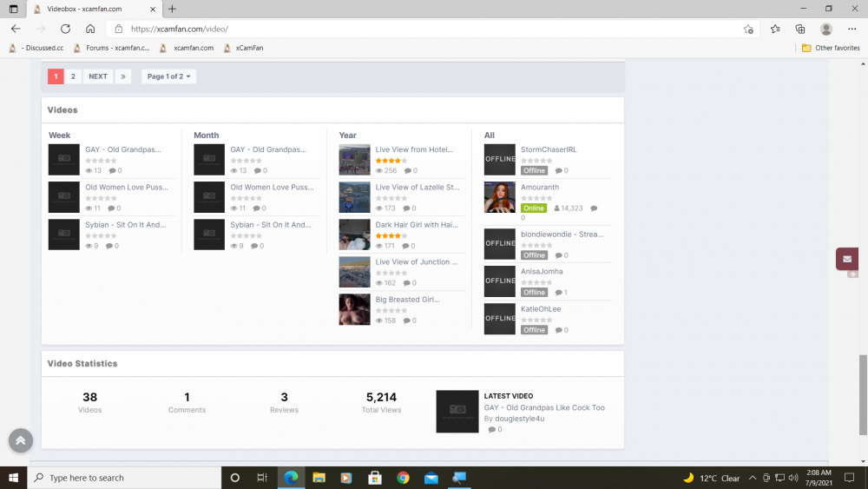Click the latest video thumbnail in statistics

(x=457, y=412)
